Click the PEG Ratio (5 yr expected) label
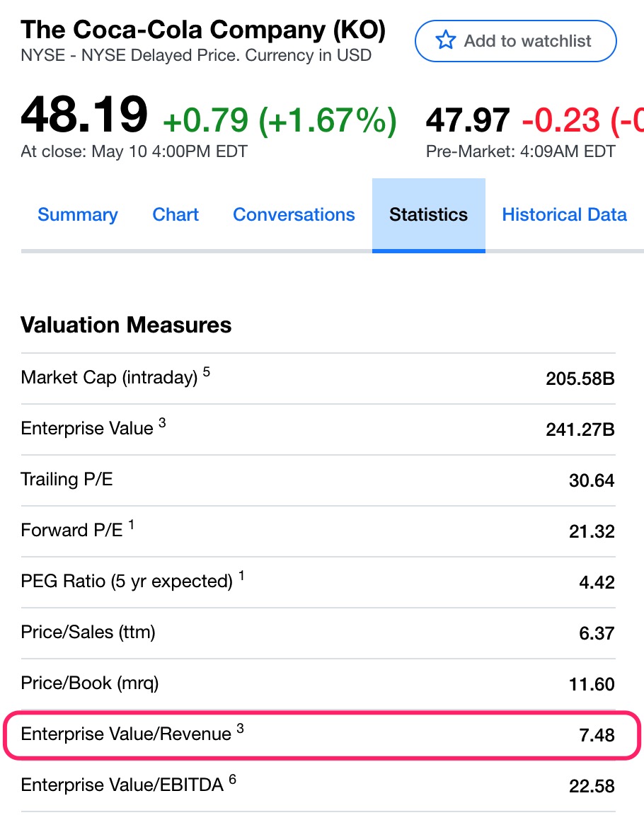 (127, 582)
